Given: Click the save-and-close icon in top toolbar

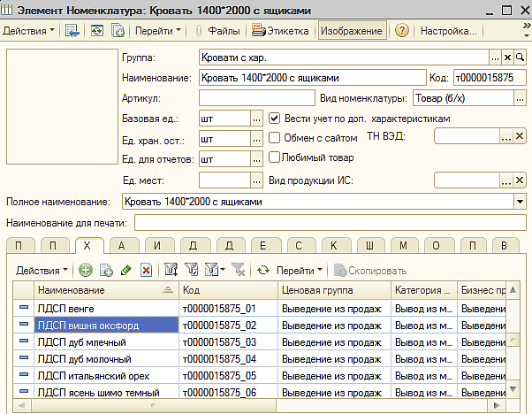Looking at the screenshot, I should coord(72,31).
